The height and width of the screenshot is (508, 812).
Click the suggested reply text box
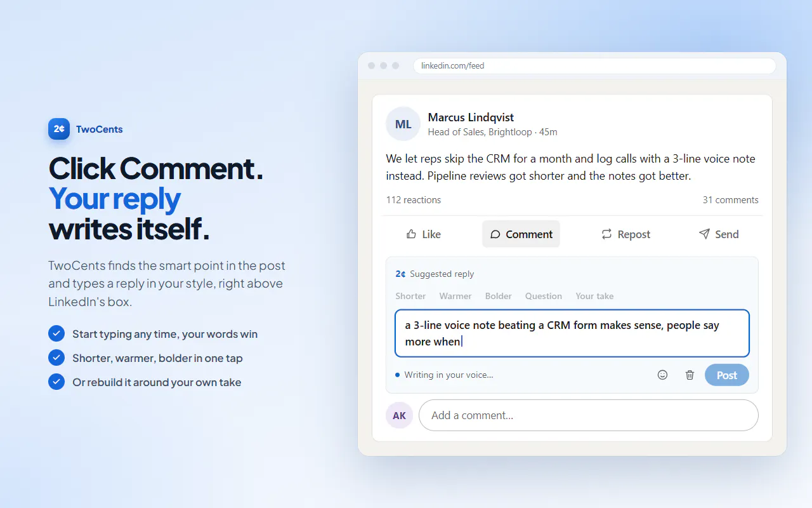572,333
